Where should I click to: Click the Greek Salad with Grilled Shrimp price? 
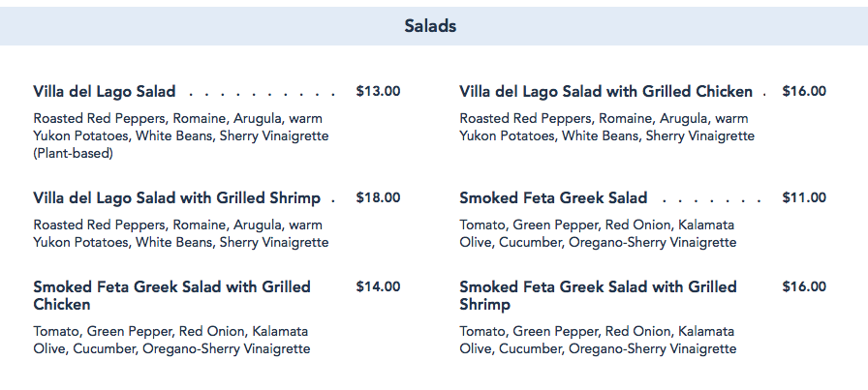pos(804,287)
